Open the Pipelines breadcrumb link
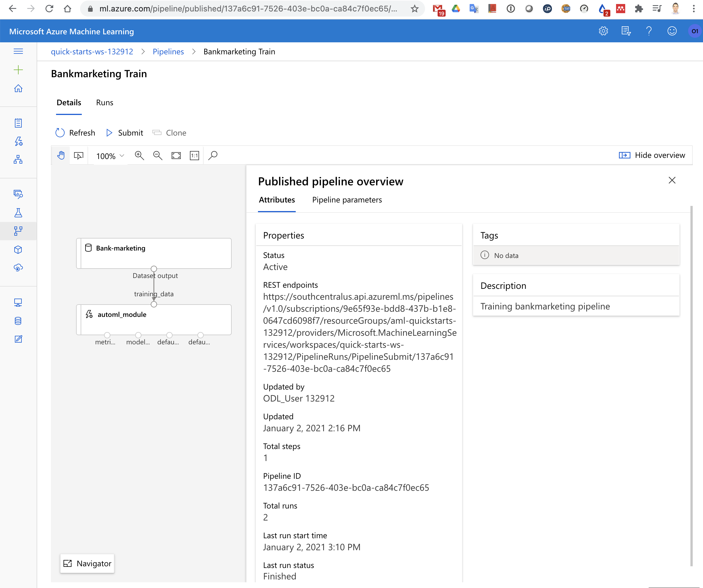703x588 pixels. [168, 51]
